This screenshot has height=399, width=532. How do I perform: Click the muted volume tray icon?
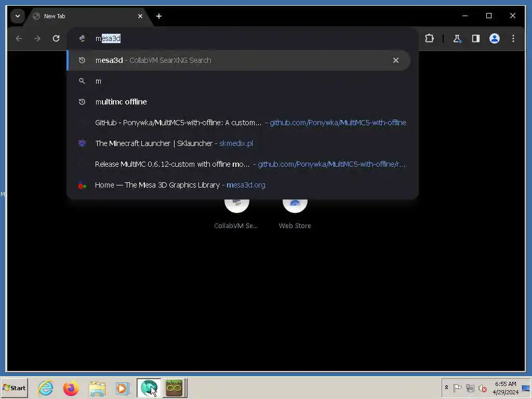point(482,388)
